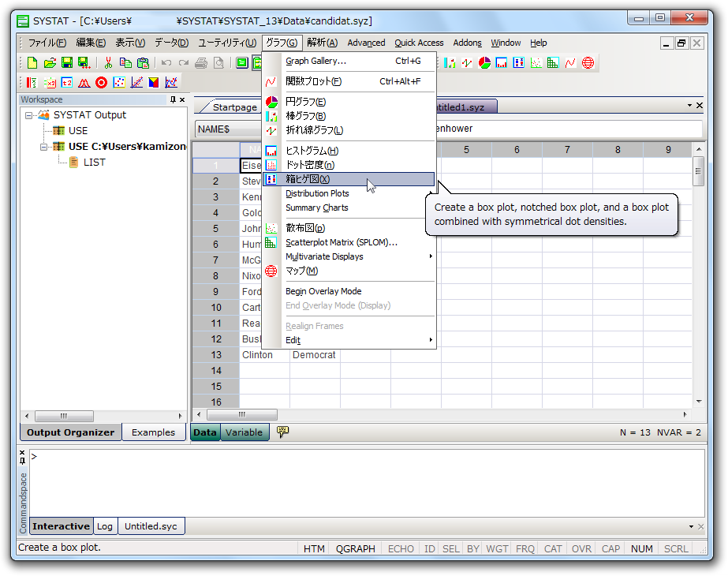Image resolution: width=728 pixels, height=576 pixels.
Task: Click the Save As toolbar icon
Action: (x=84, y=62)
